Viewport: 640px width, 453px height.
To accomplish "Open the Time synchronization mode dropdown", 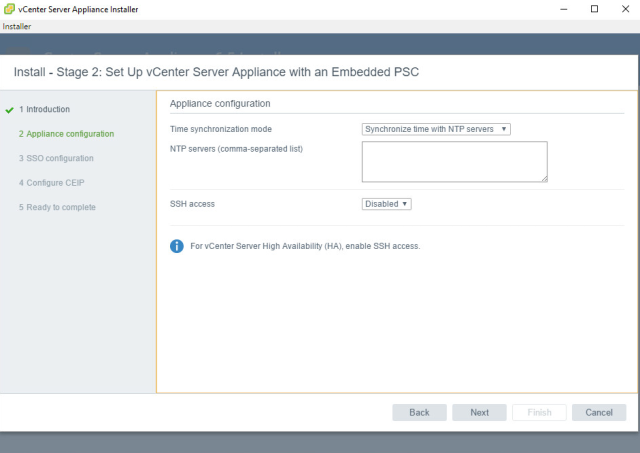I will (x=436, y=129).
